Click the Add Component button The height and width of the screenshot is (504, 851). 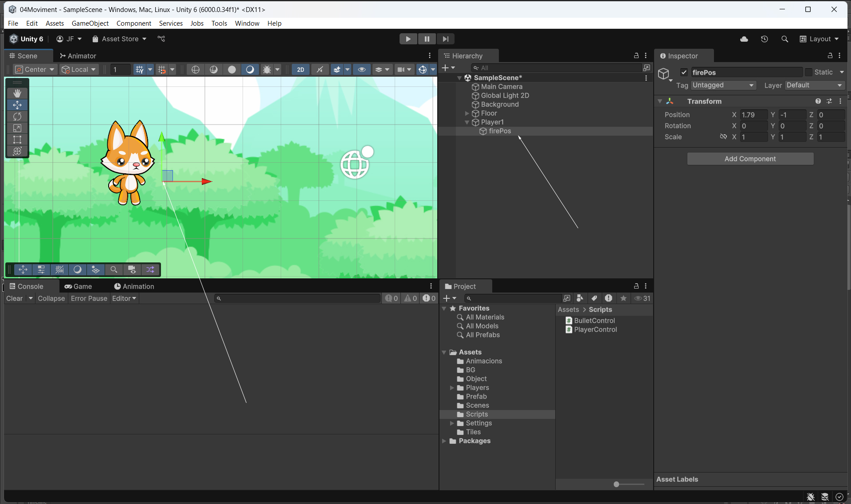(x=750, y=159)
